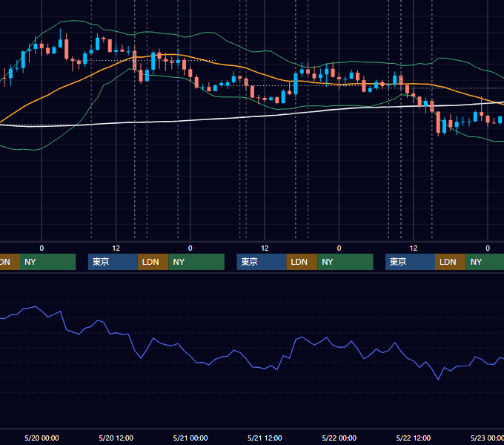Select the NY session bar spanning 5/20 00:00

pyautogui.click(x=47, y=262)
